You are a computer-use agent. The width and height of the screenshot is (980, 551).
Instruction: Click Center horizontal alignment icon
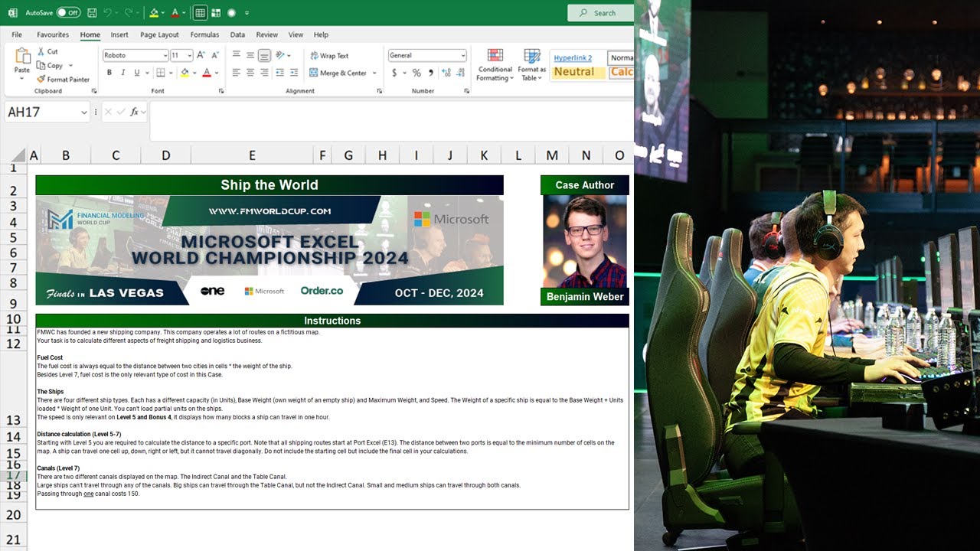(x=250, y=73)
